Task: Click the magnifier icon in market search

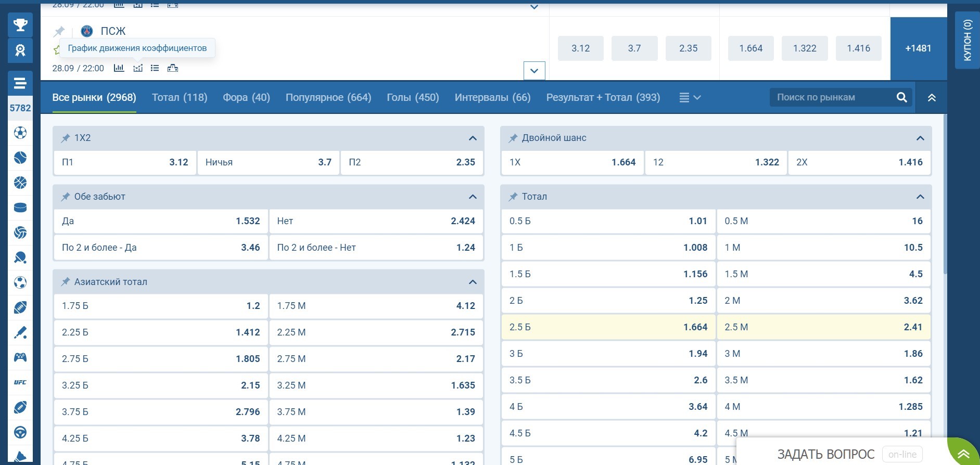Action: tap(902, 97)
